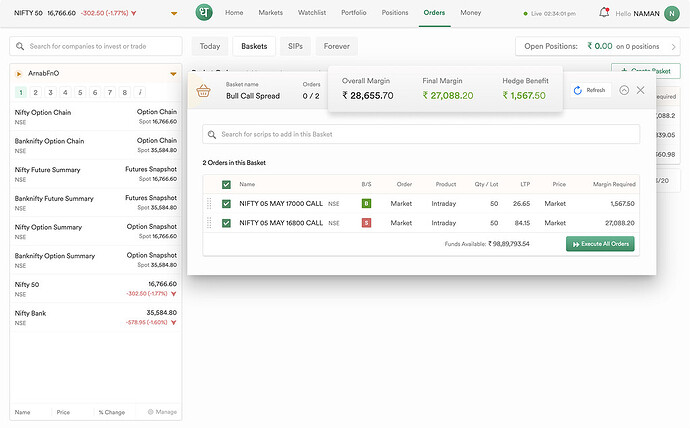Select watchlist number 2

(36, 92)
